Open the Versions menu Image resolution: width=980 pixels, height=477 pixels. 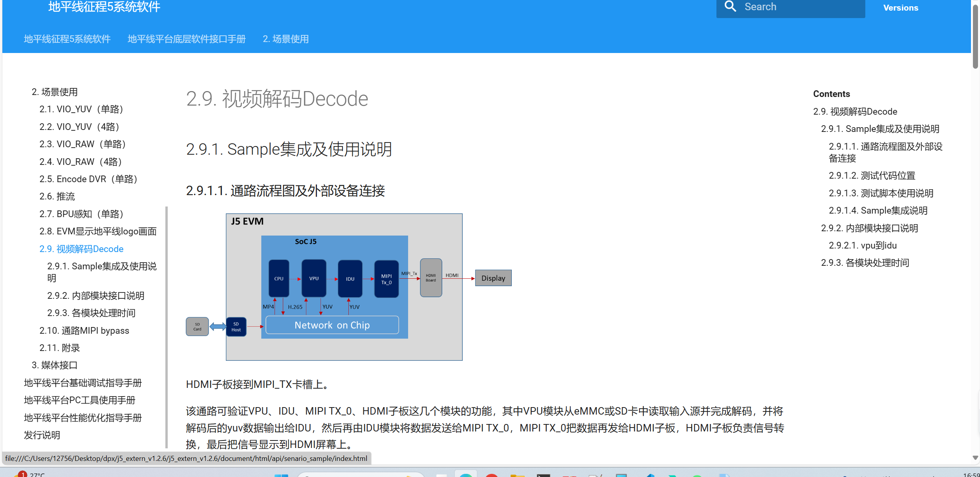pyautogui.click(x=900, y=8)
